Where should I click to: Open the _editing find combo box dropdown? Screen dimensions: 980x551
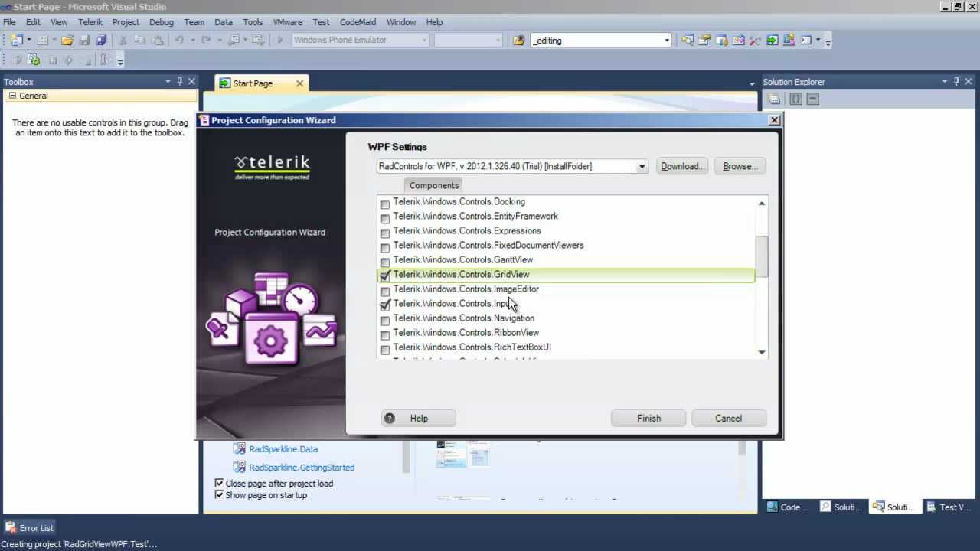pos(666,40)
